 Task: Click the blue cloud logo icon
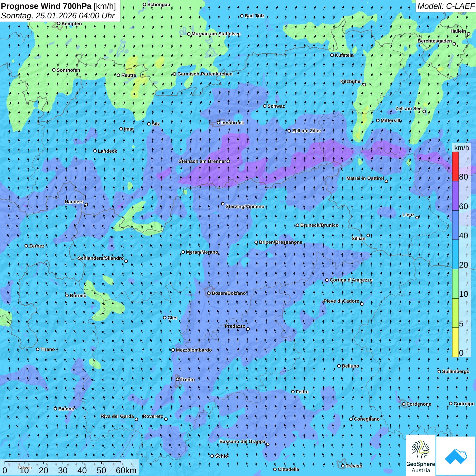point(456,456)
